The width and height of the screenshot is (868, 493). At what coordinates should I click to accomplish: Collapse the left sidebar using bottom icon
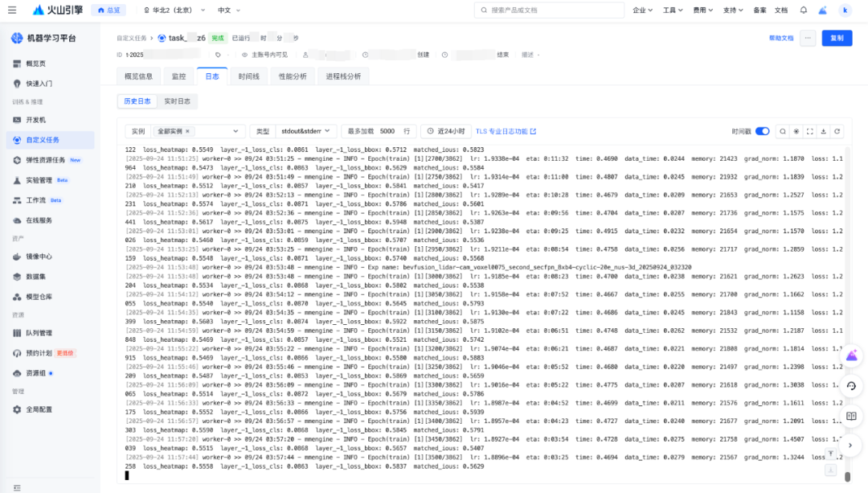tap(17, 487)
